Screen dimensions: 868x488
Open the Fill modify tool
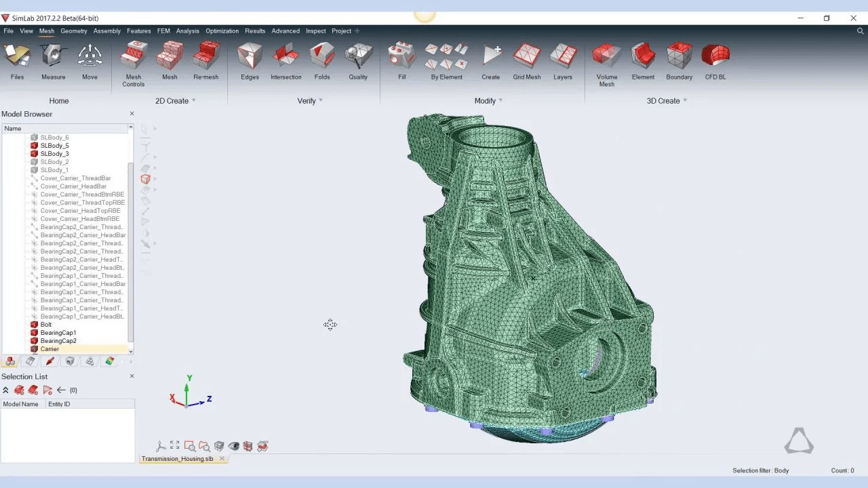pos(401,62)
